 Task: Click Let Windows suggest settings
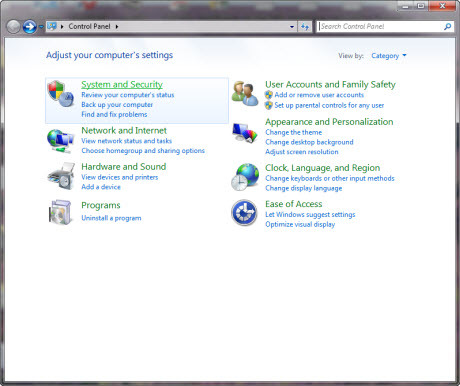click(310, 215)
